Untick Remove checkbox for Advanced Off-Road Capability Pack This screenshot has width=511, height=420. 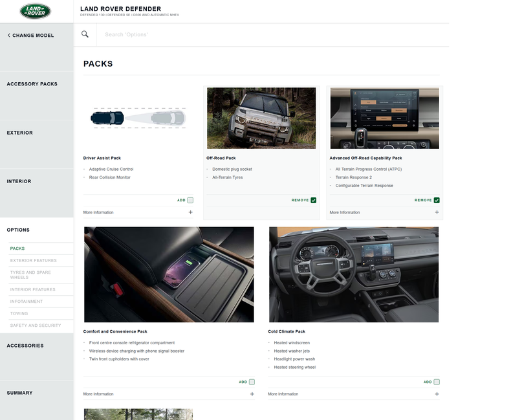coord(437,200)
